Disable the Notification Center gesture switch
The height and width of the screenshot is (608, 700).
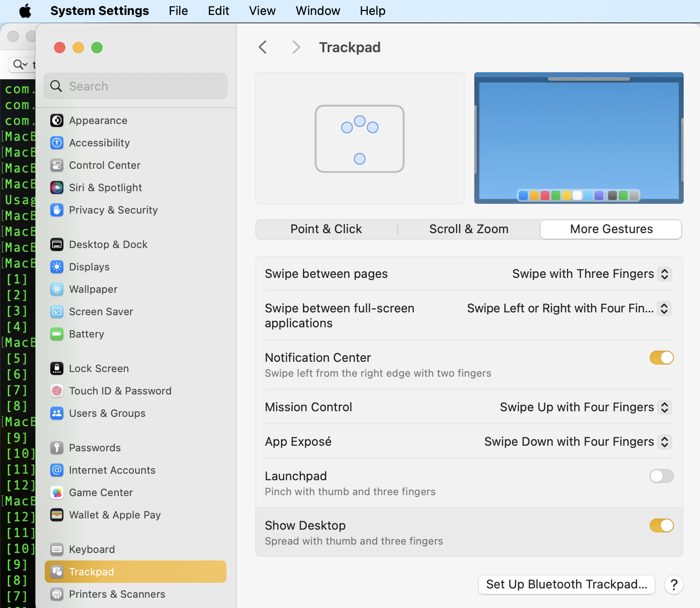click(x=662, y=358)
